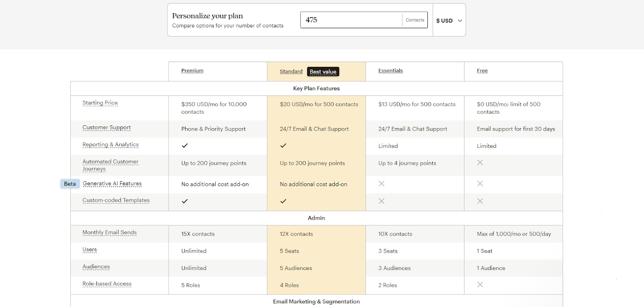The width and height of the screenshot is (644, 307).
Task: Click the Best value badge beside Standard
Action: (322, 71)
